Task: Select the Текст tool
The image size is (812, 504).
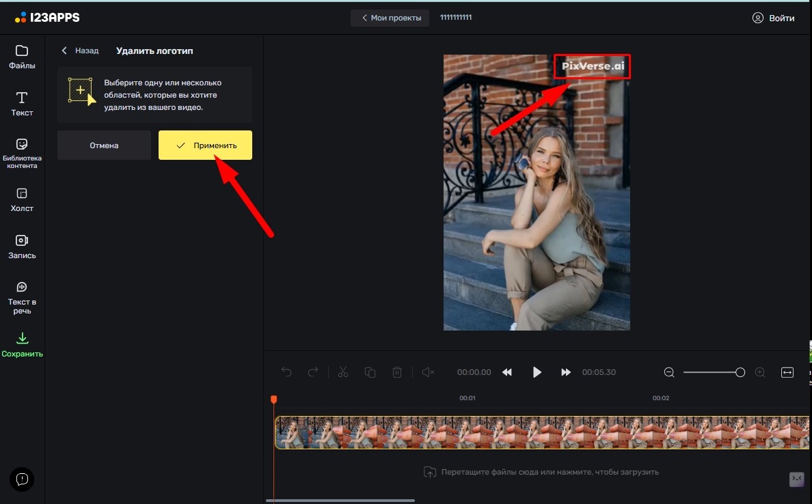Action: (22, 104)
